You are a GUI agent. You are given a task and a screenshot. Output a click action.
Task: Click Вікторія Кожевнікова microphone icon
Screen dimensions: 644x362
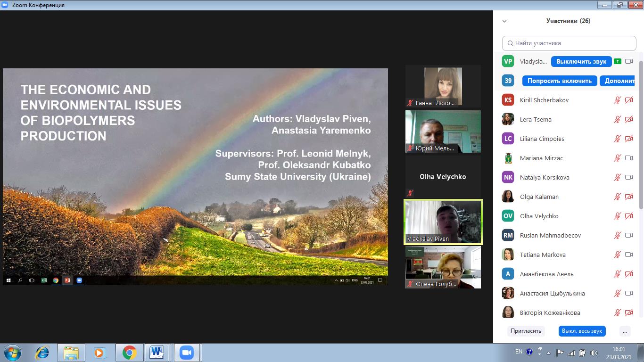point(617,313)
